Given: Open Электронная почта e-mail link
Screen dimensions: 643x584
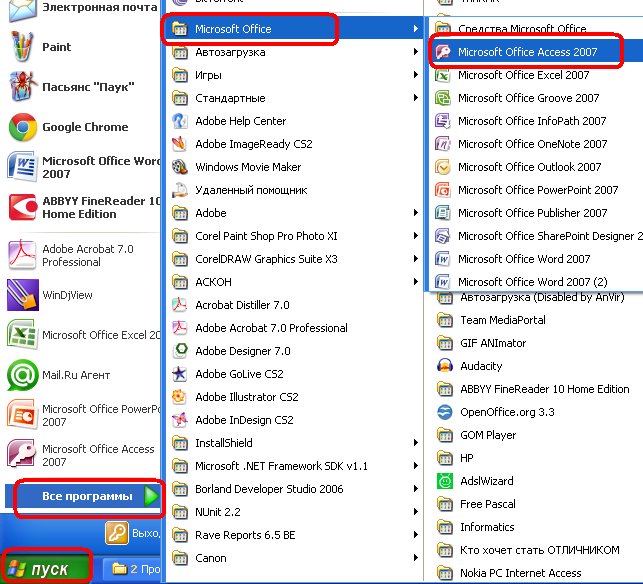Looking at the screenshot, I should click(82, 7).
